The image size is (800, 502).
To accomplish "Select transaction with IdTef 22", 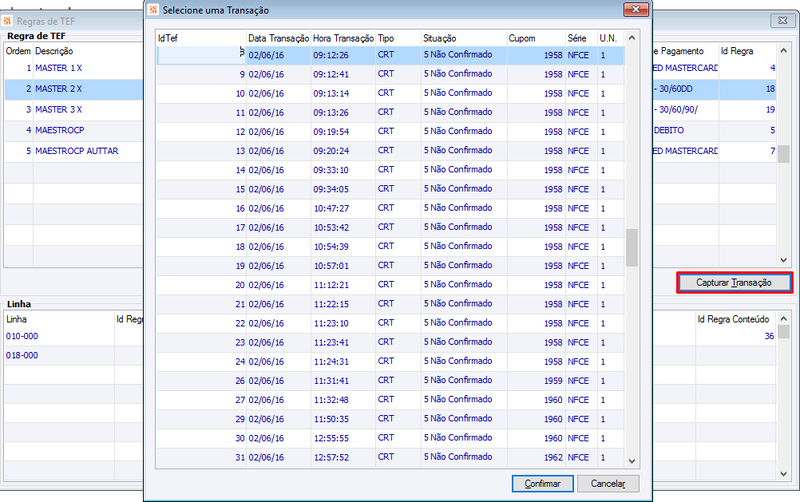I will pyautogui.click(x=390, y=323).
